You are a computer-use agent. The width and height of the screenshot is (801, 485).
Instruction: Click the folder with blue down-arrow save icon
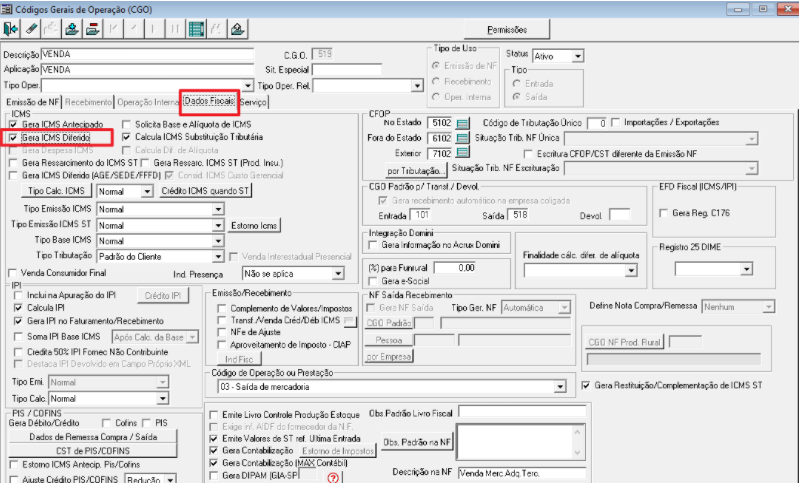(72, 29)
